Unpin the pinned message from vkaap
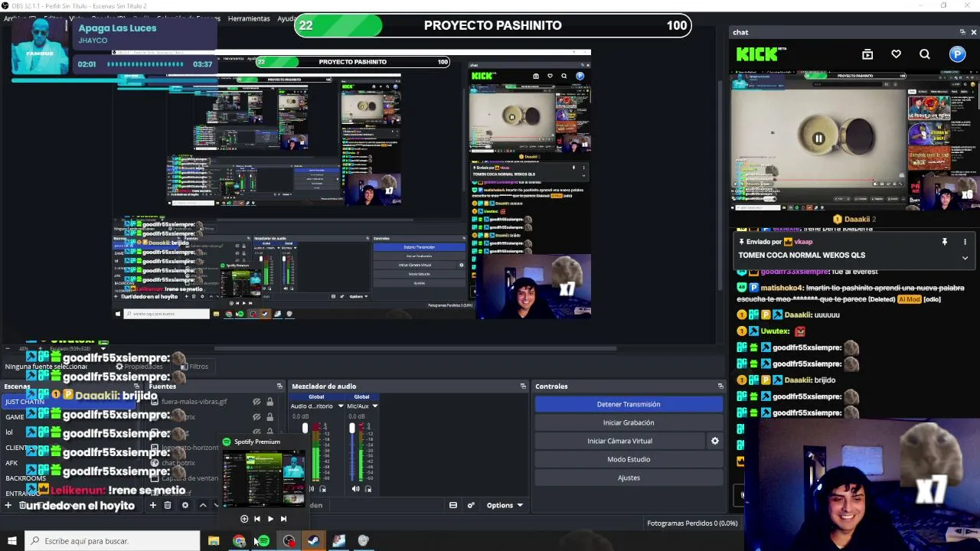 [945, 242]
